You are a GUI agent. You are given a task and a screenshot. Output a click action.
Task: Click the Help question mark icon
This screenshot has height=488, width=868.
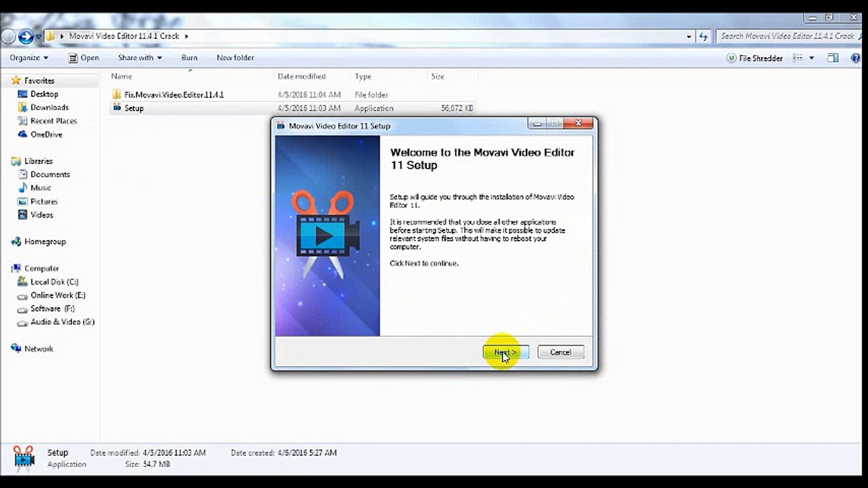[856, 58]
